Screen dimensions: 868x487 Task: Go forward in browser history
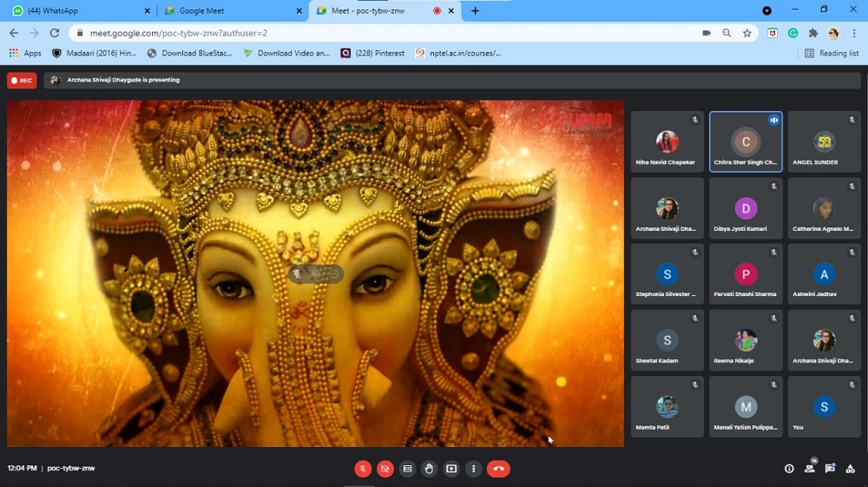pos(35,33)
